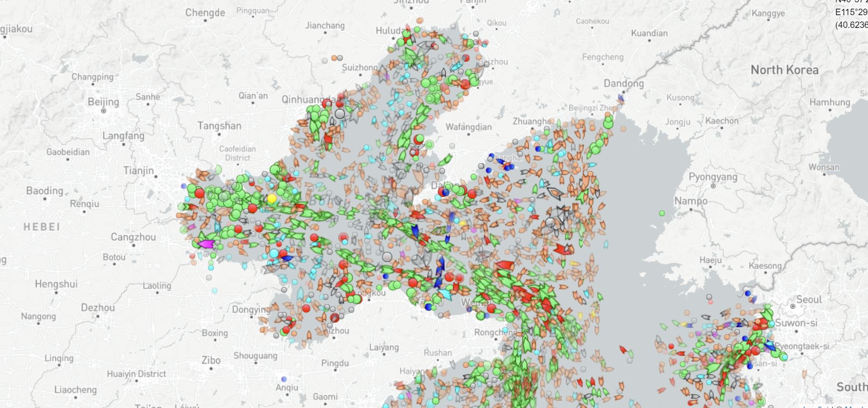Click the Beijing city label
868x408 pixels.
pyautogui.click(x=103, y=102)
